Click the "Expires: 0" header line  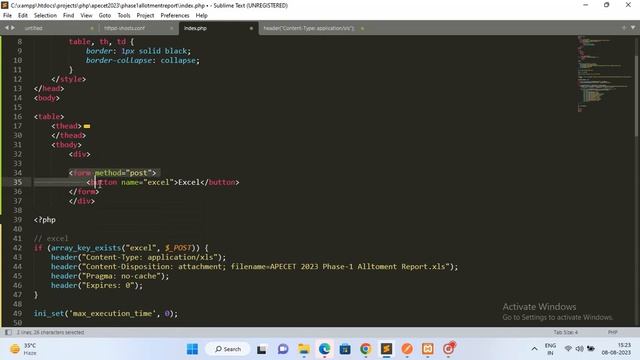(x=97, y=285)
